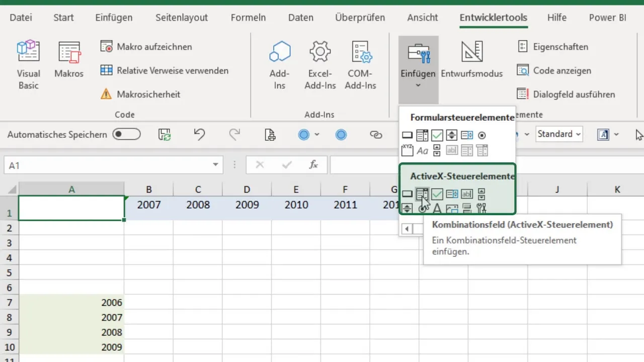Screen dimensions: 644x362
Task: Toggle Automatisches Speichern switch
Action: click(126, 134)
